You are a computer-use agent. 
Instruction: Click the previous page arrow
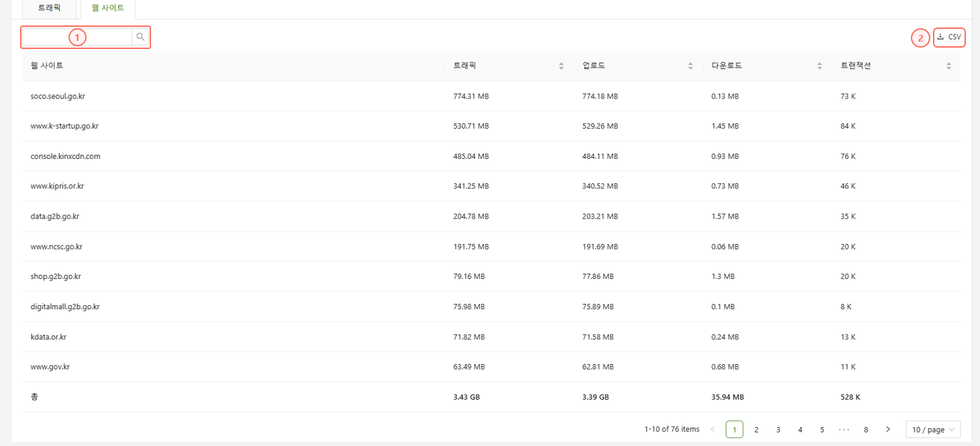pos(713,429)
